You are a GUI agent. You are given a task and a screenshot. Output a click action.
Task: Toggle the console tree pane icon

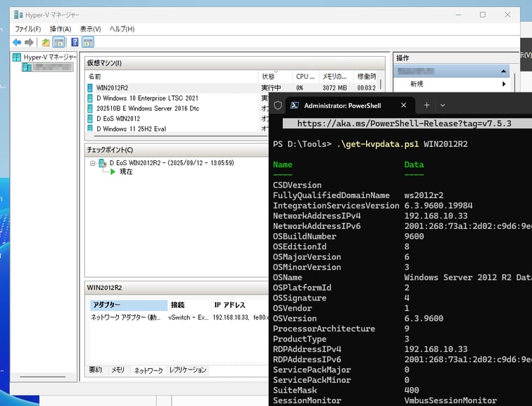(59, 43)
